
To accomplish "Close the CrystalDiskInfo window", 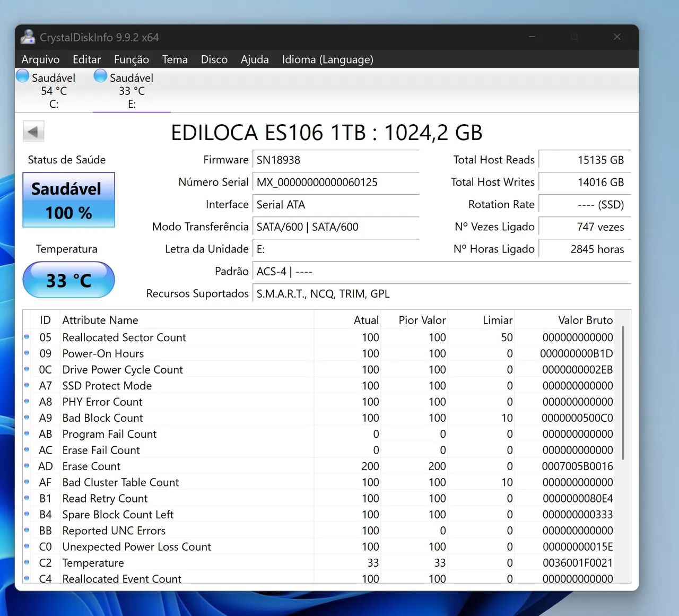I will tap(616, 37).
